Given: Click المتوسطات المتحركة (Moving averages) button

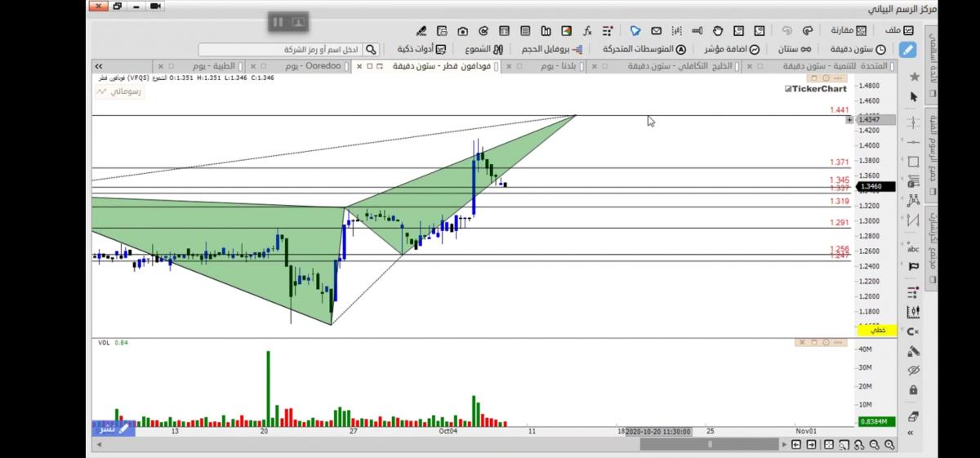Looking at the screenshot, I should 644,49.
